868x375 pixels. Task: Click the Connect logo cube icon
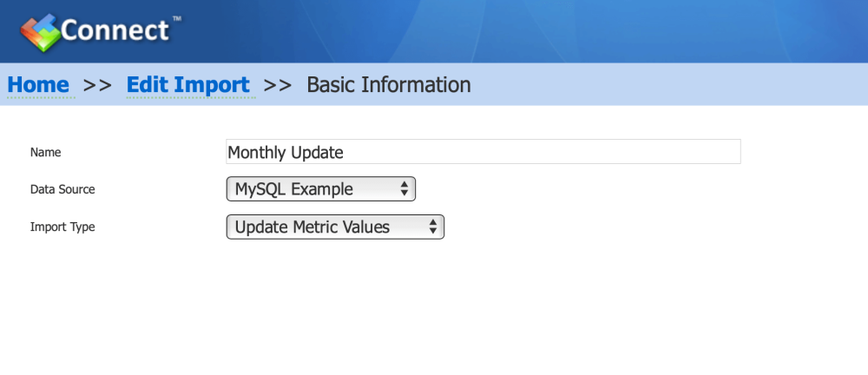tap(40, 33)
